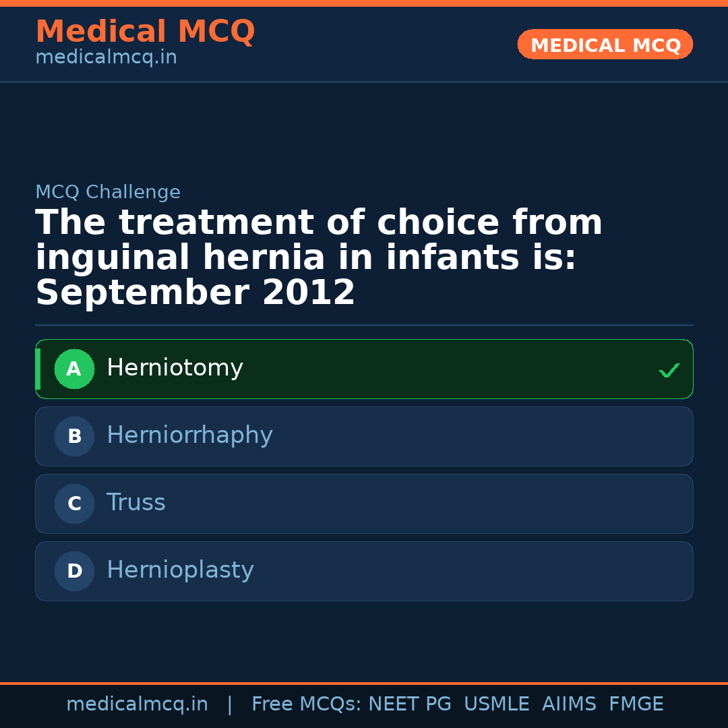The width and height of the screenshot is (728, 728).
Task: Click the Free MCQs footer text
Action: [306, 704]
